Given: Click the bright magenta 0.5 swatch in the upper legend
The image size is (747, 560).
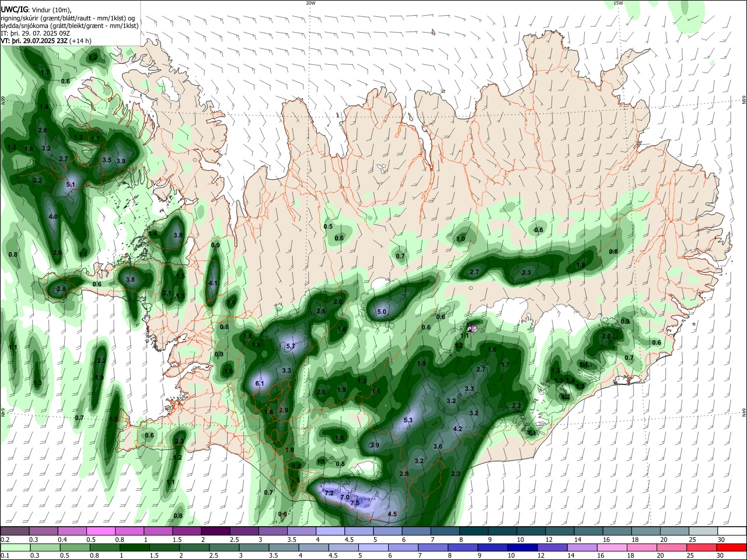Looking at the screenshot, I should pyautogui.click(x=100, y=531).
